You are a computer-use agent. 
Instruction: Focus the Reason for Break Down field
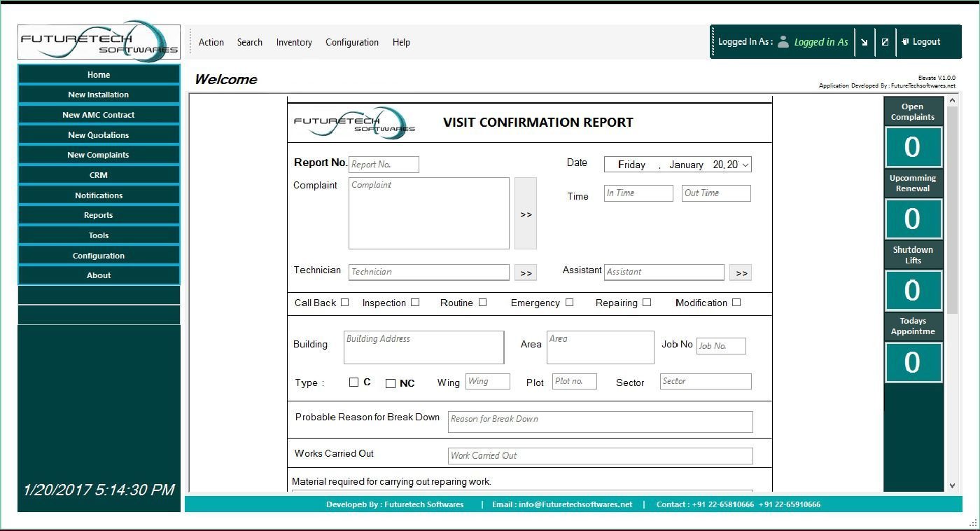click(x=601, y=422)
